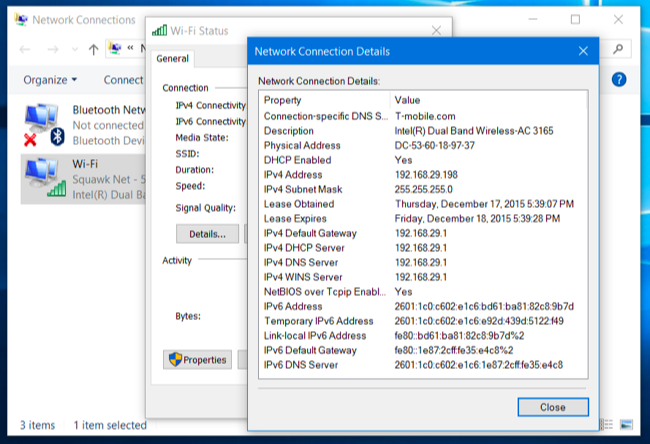Click the 1 item selected status text

point(110,425)
